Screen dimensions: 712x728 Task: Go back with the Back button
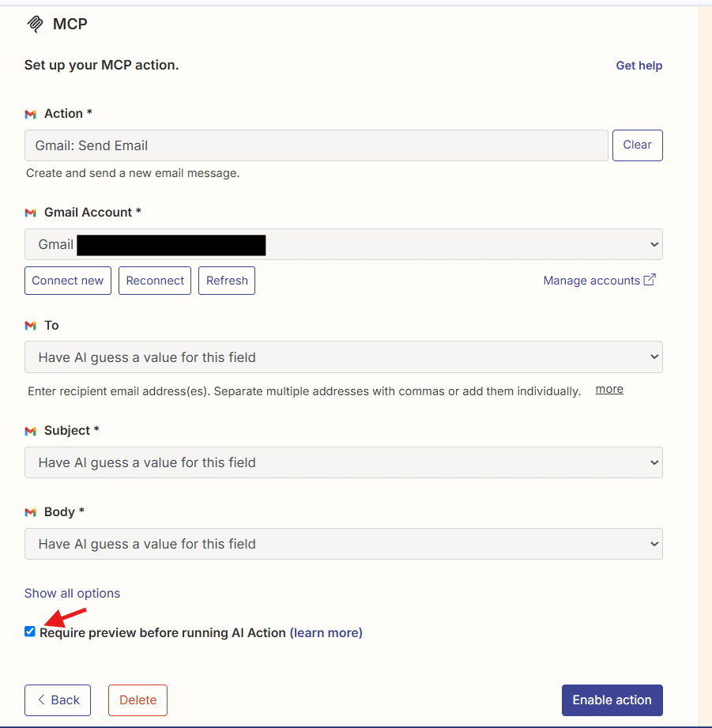coord(58,700)
